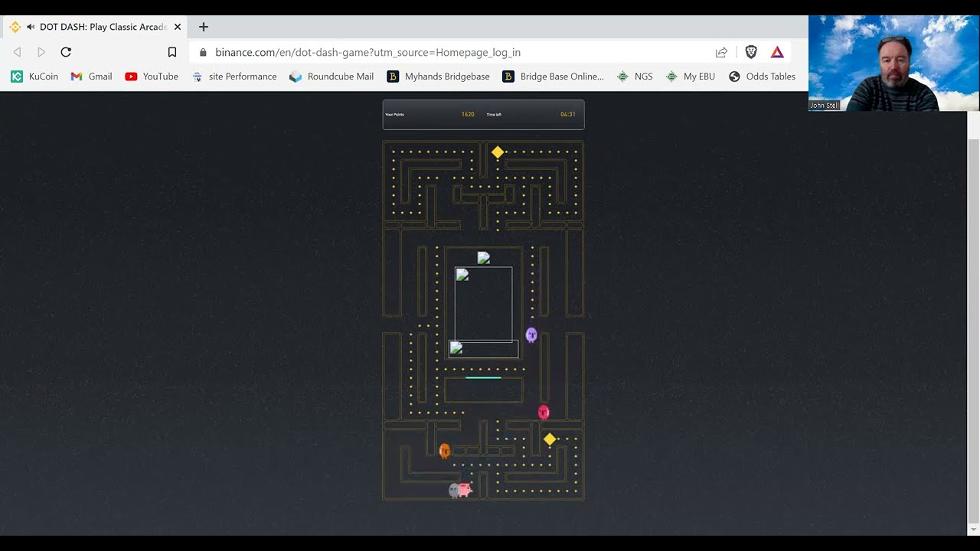Mute audio icon on DOT DASH tab
Image resolution: width=980 pixels, height=551 pixels.
tap(31, 27)
